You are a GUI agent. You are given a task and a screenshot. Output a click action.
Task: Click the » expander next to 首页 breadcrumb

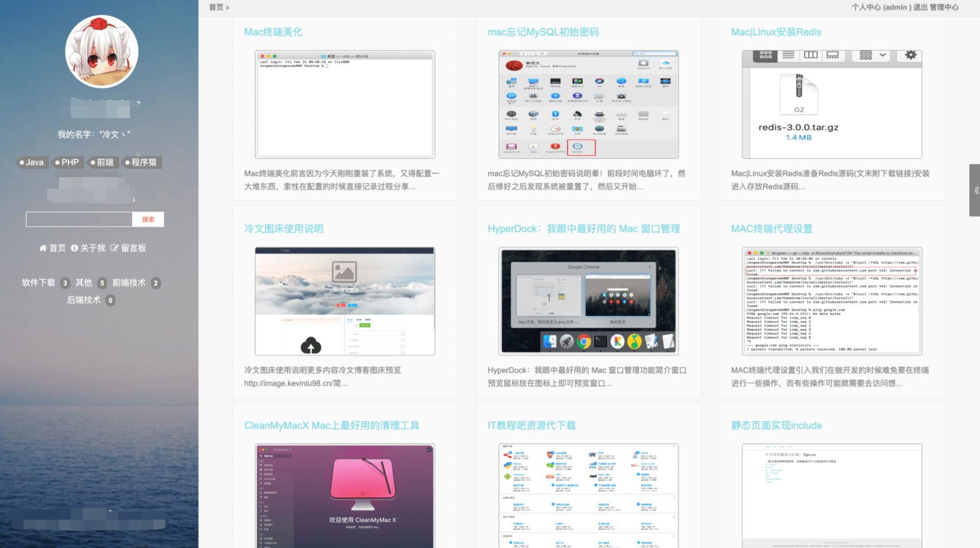point(227,8)
